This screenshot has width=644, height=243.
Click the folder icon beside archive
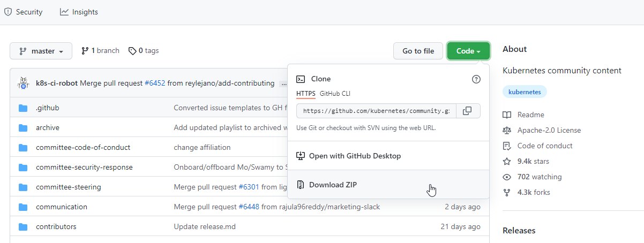(x=23, y=127)
